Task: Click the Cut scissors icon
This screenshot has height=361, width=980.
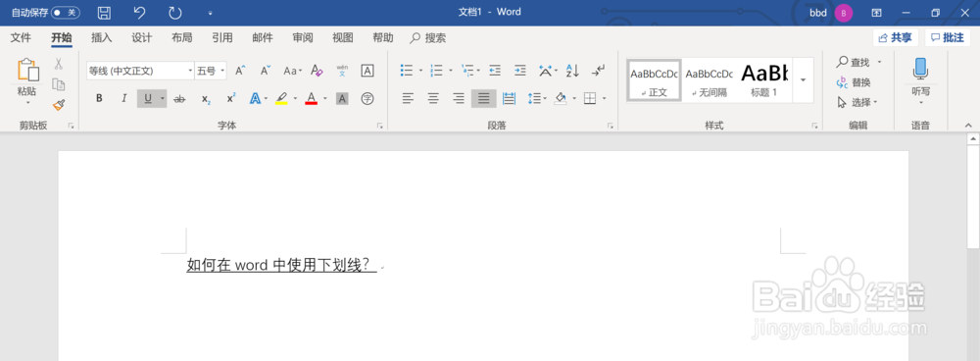Action: [x=58, y=63]
